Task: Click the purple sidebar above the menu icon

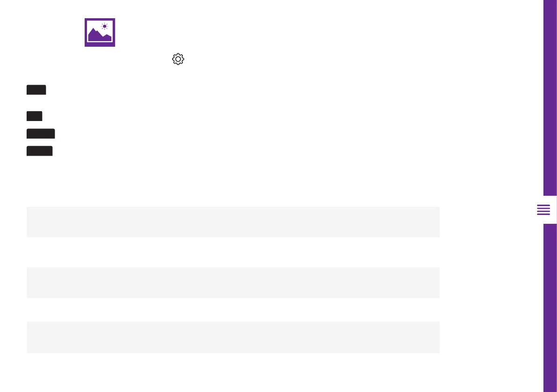Action: pos(550,93)
